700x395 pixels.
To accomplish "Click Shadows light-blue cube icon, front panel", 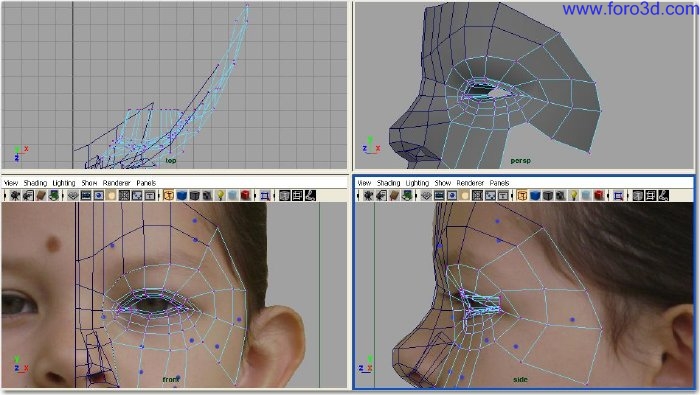I will coord(233,195).
